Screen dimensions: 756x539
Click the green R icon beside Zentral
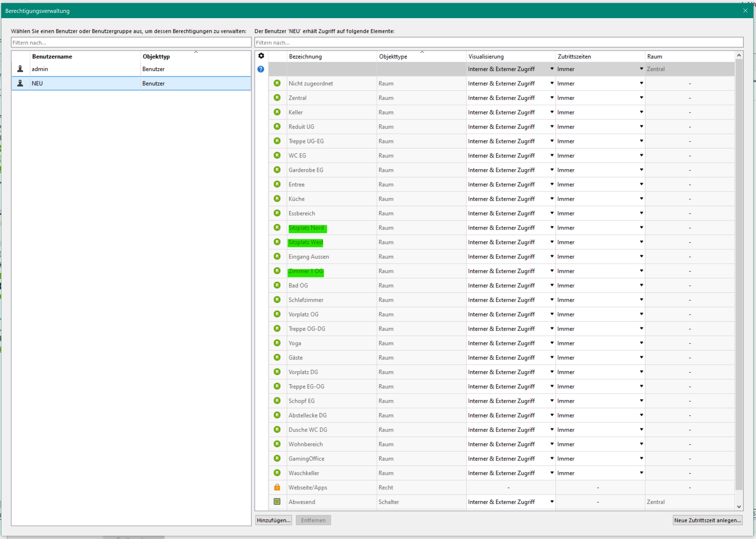[277, 98]
